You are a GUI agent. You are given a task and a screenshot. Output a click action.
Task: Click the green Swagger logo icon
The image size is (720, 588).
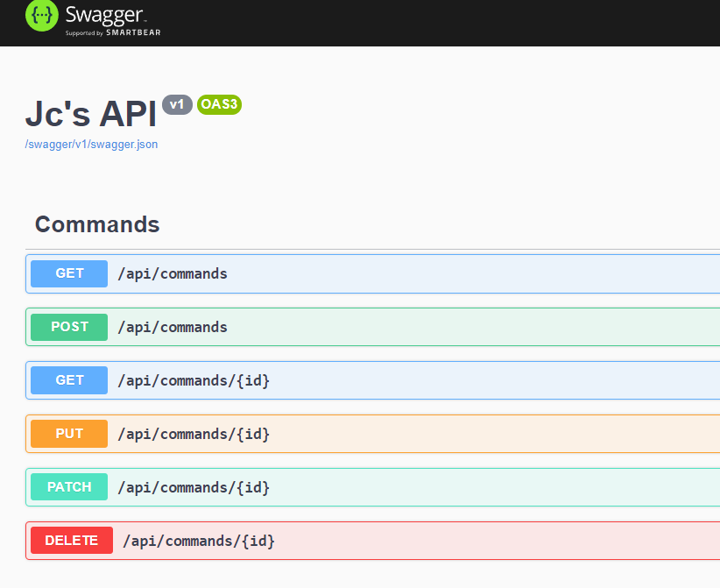pyautogui.click(x=41, y=16)
